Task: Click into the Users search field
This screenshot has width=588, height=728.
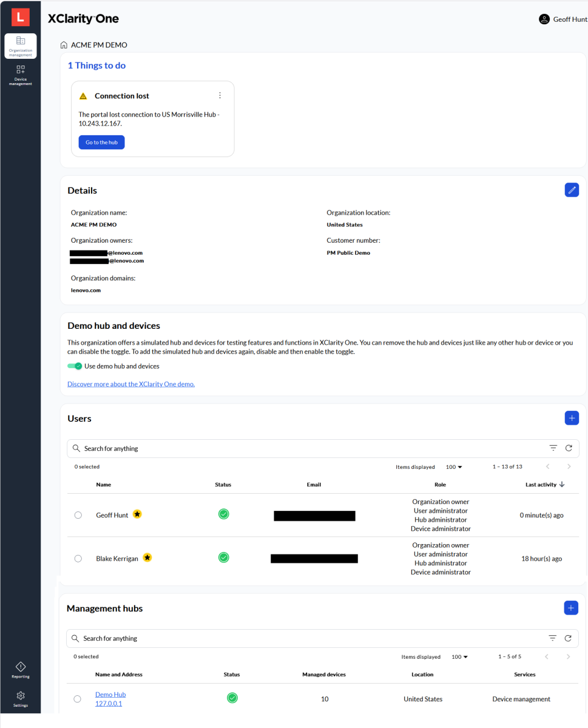Action: [x=323, y=448]
